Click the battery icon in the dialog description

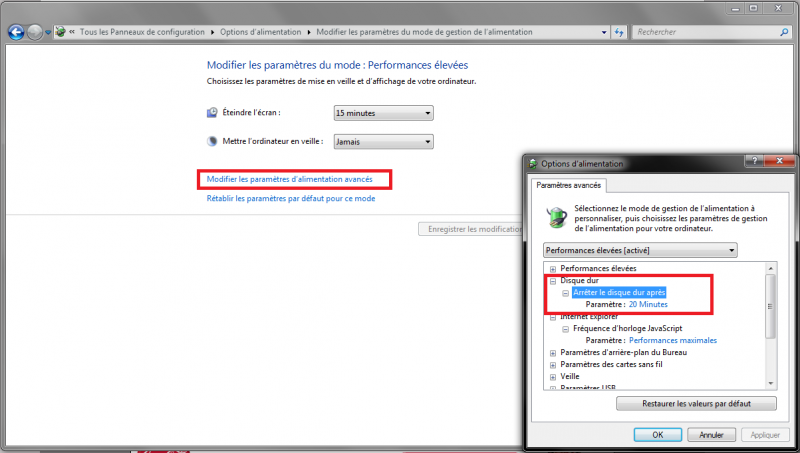pos(557,217)
